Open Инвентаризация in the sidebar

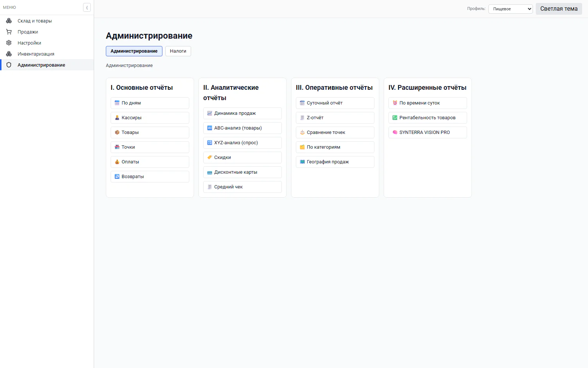47,54
